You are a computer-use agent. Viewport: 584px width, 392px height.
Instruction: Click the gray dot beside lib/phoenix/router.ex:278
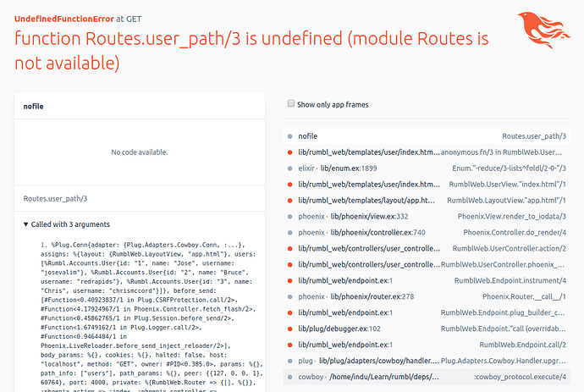point(289,296)
